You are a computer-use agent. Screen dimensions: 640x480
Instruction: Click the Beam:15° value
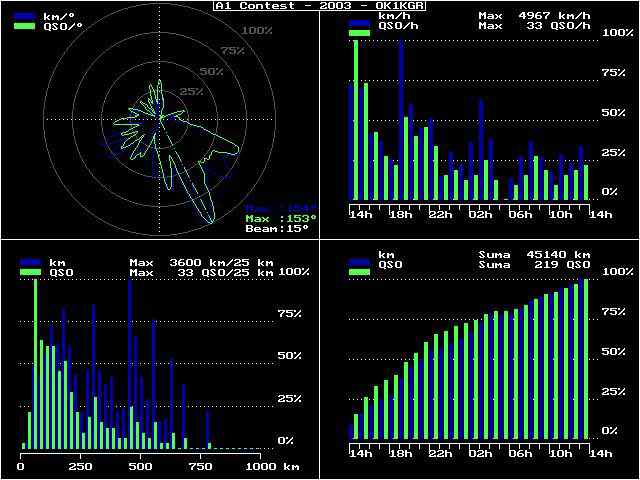[277, 229]
